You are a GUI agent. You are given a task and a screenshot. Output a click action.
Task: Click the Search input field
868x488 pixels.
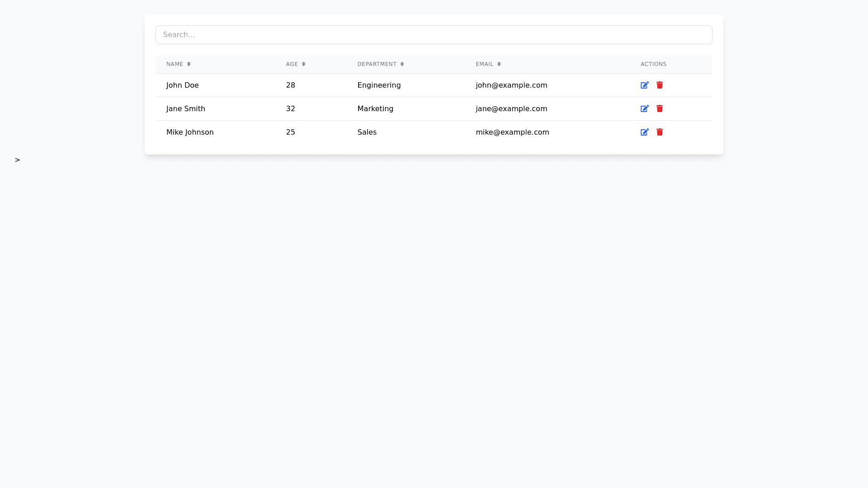coord(434,35)
